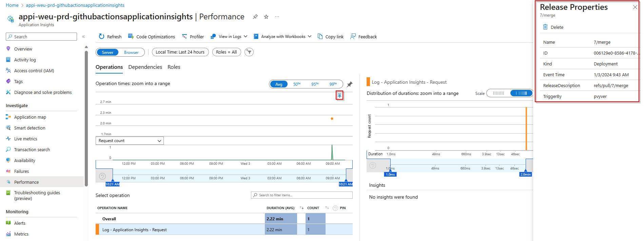Open Availability in the left menu
This screenshot has height=241, width=644.
24,160
